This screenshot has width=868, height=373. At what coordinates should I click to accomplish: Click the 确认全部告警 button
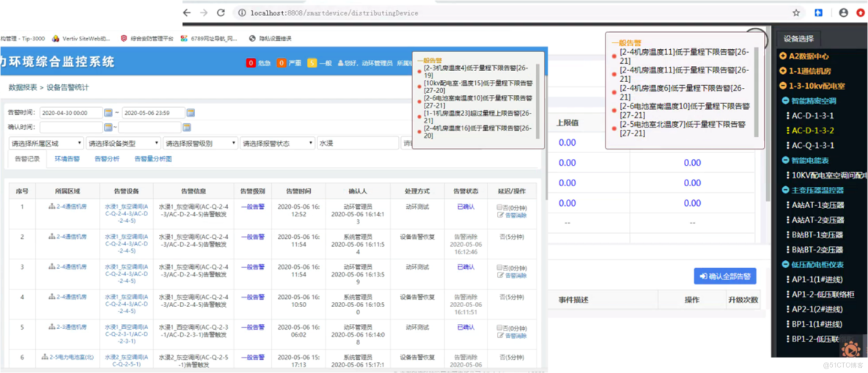pos(725,276)
